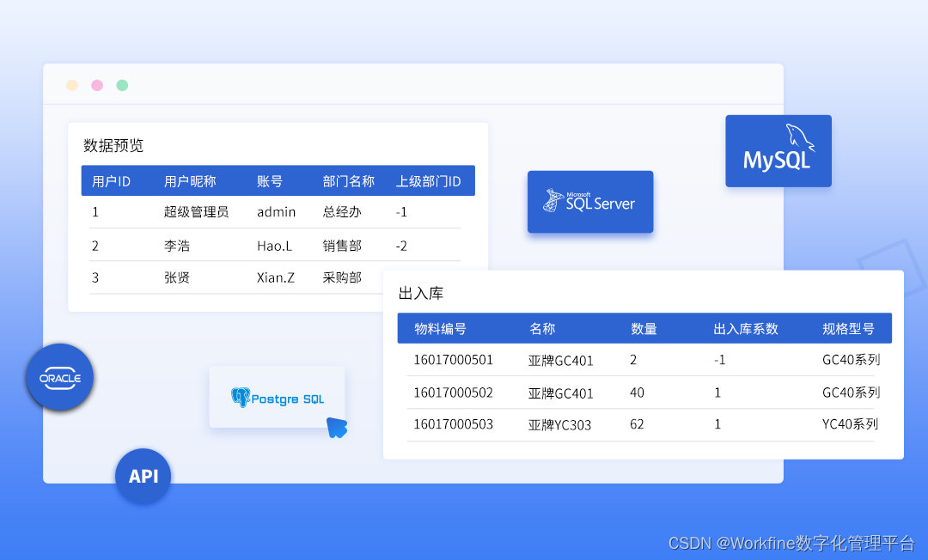
Task: Select the 采购部 department cell
Action: 342,277
